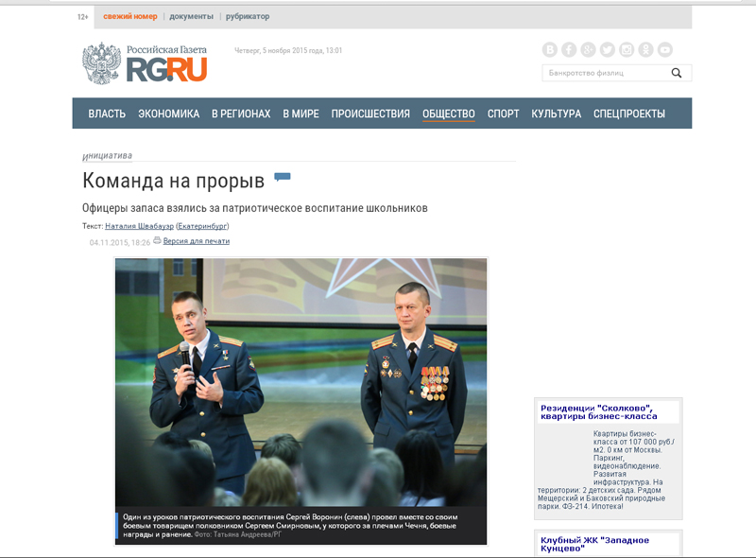Click the blue comments bubble icon
This screenshot has height=558, width=756.
[283, 177]
